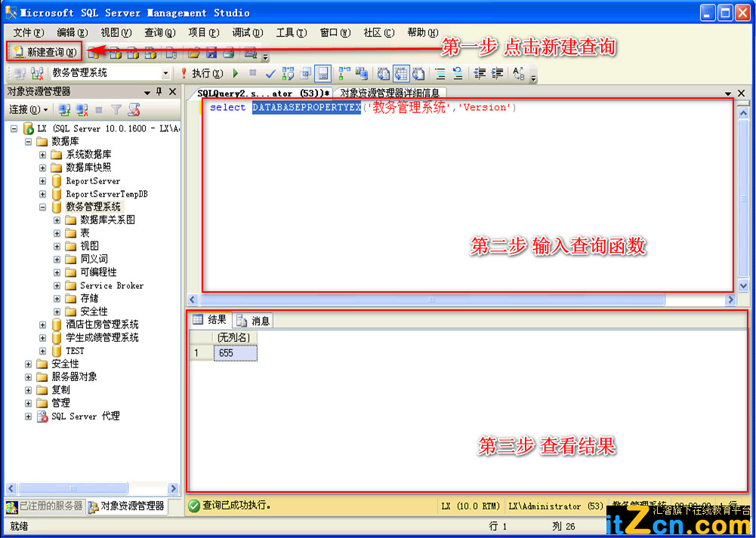Open the 查询(Q) menu
Screen dimensions: 756x538
point(160,32)
